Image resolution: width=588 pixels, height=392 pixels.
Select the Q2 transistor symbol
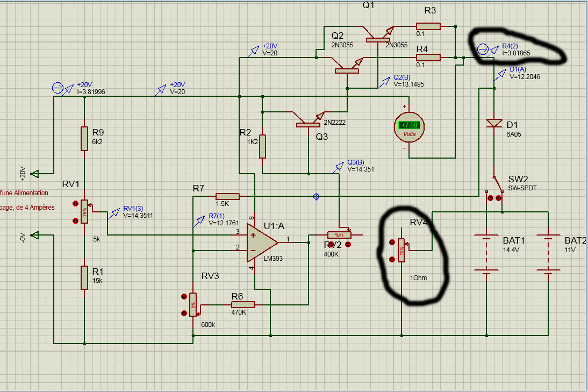[347, 65]
